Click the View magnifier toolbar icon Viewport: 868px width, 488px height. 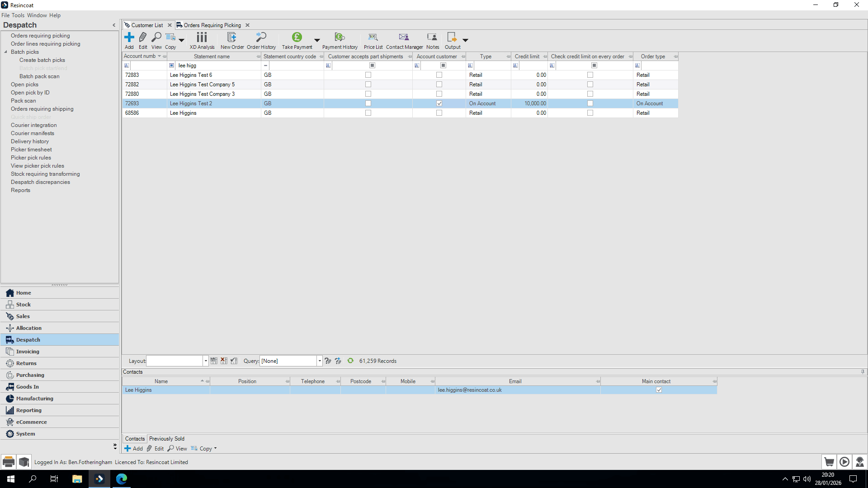[156, 37]
